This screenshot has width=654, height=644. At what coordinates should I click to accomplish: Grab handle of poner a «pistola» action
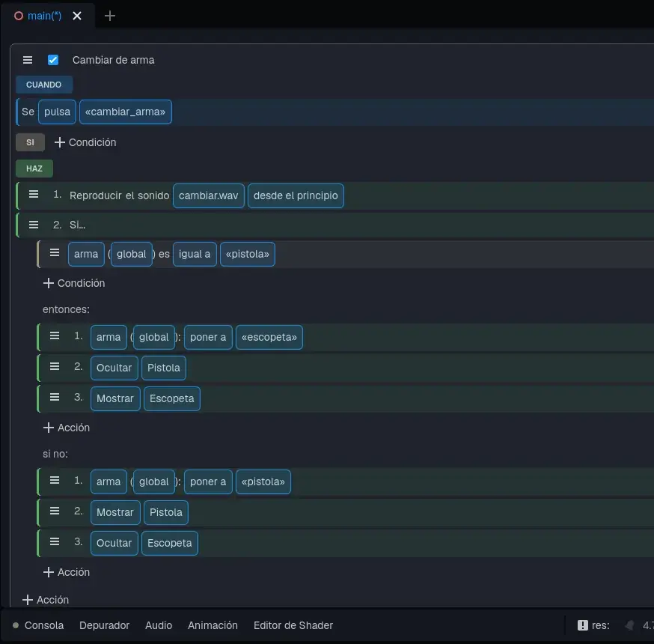[x=55, y=481]
